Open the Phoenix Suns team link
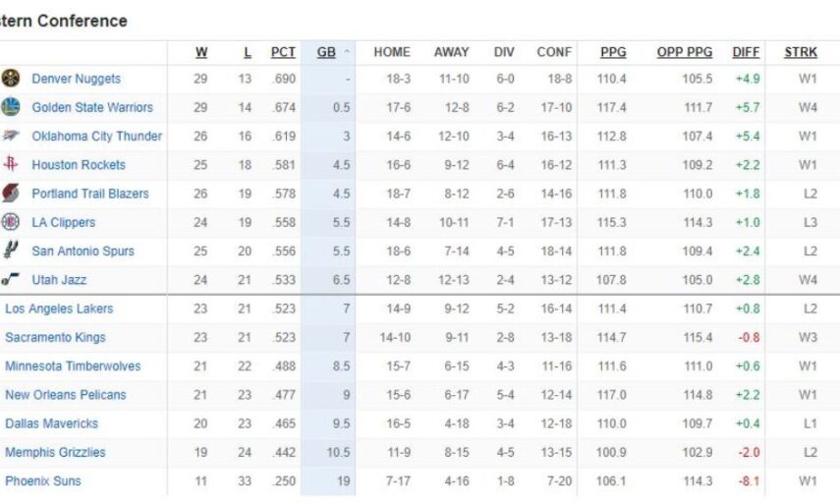This screenshot has width=840, height=504. 43,481
